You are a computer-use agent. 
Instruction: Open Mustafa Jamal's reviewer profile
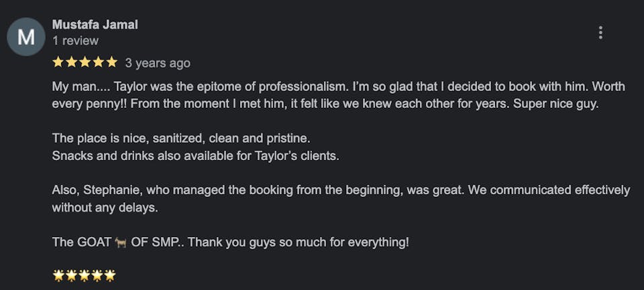[x=95, y=25]
